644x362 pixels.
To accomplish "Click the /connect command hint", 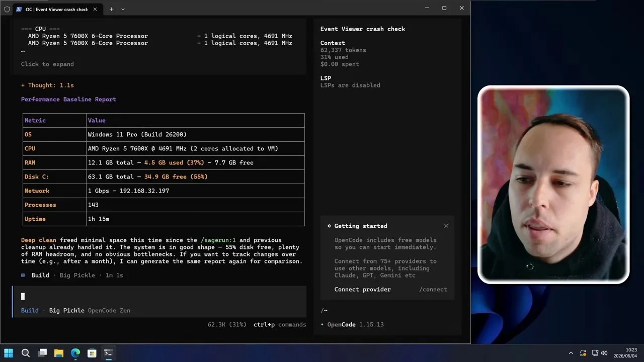I will click(433, 290).
